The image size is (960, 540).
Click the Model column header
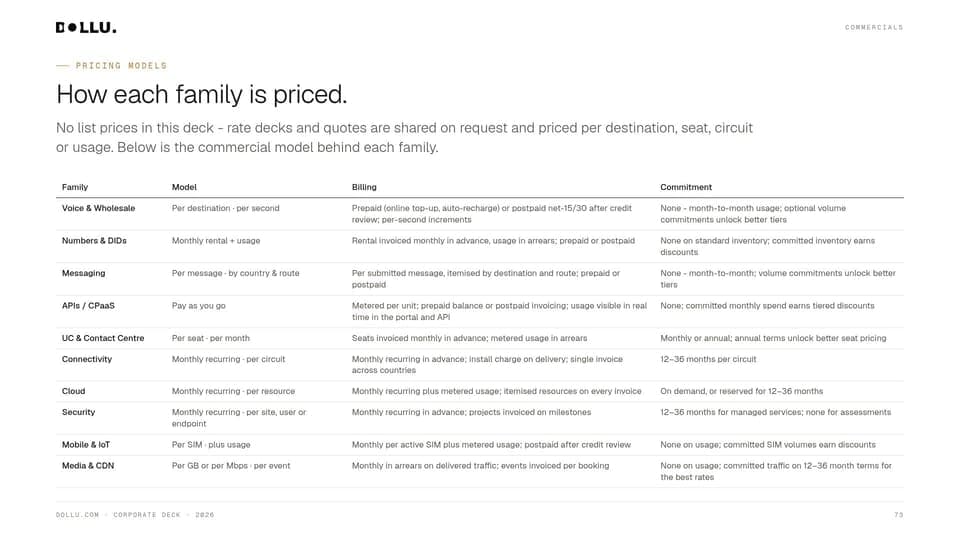click(184, 187)
